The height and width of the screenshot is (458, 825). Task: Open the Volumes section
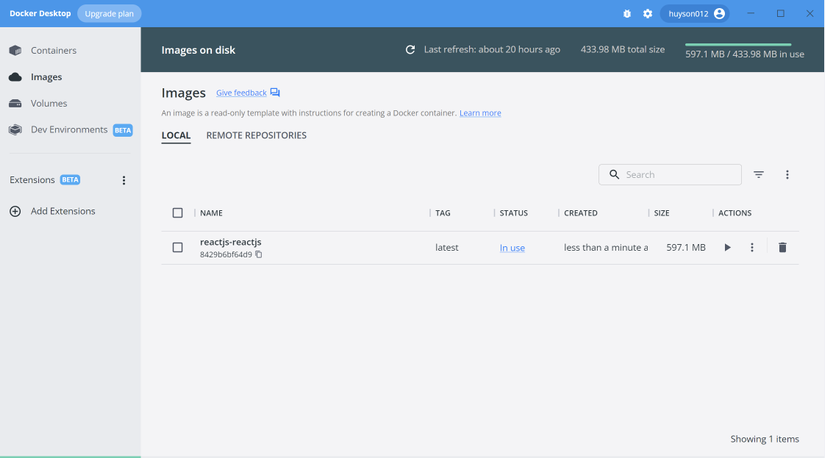tap(48, 103)
